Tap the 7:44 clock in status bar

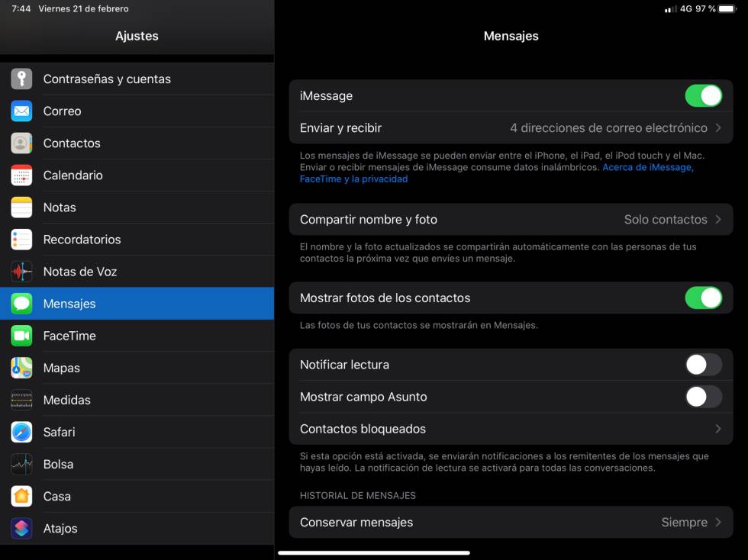click(21, 8)
